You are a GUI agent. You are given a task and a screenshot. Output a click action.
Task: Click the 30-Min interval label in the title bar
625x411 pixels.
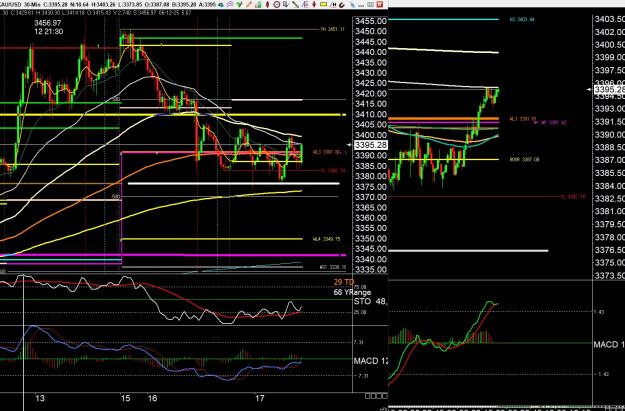pos(32,5)
